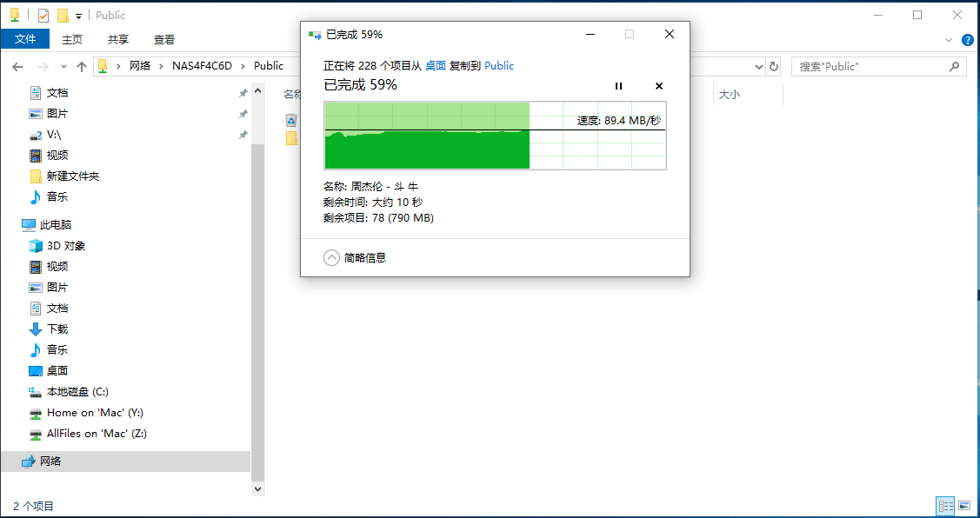Click the New Folder icon in title bar
The height and width of the screenshot is (518, 980).
coord(63,15)
